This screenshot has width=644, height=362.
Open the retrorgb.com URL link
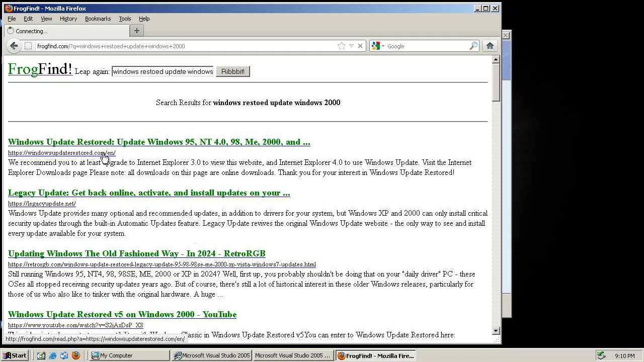tap(162, 264)
